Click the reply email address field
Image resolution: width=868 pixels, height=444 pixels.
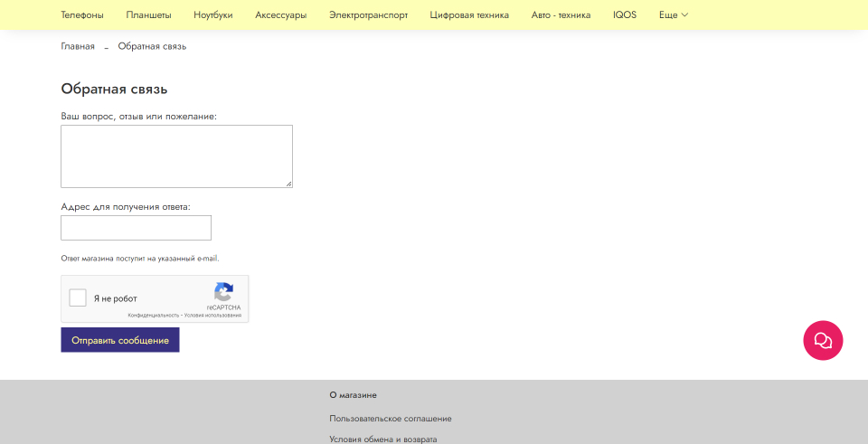(x=136, y=228)
